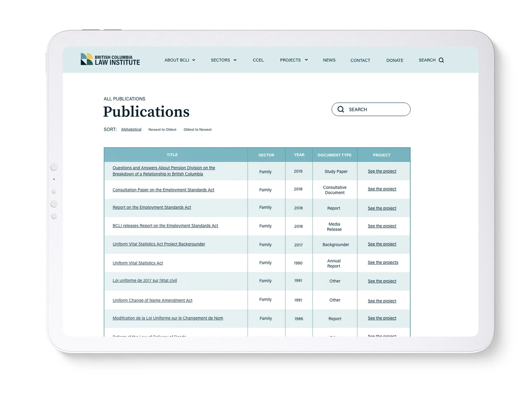This screenshot has height=393, width=532.
Task: Click the Year column header
Action: (299, 155)
